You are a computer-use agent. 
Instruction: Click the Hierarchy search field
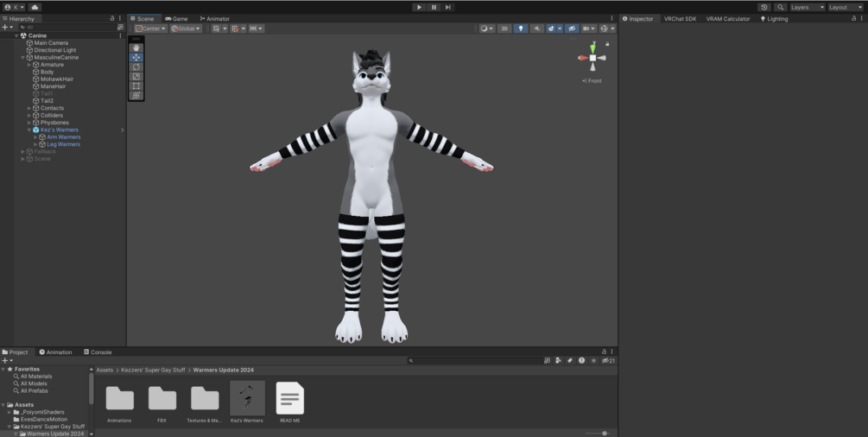point(70,27)
